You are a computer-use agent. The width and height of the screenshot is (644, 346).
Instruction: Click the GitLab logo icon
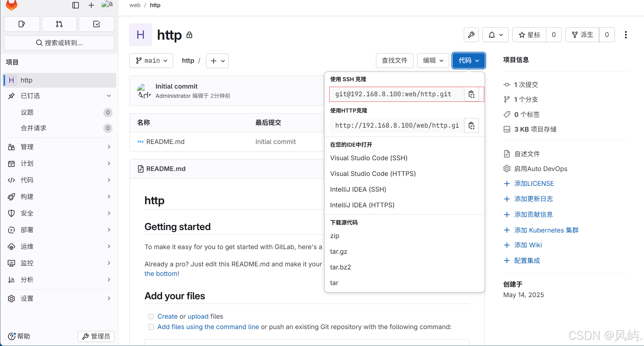[x=12, y=5]
